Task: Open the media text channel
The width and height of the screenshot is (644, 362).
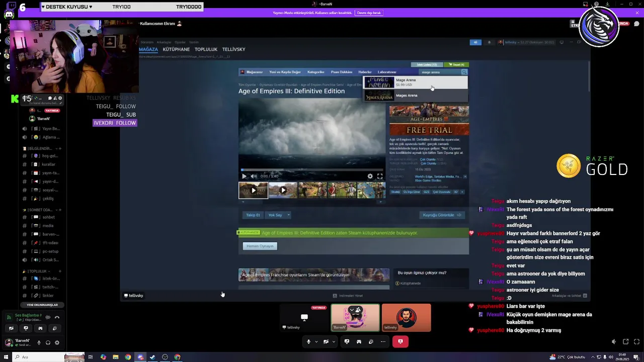Action: click(42, 226)
